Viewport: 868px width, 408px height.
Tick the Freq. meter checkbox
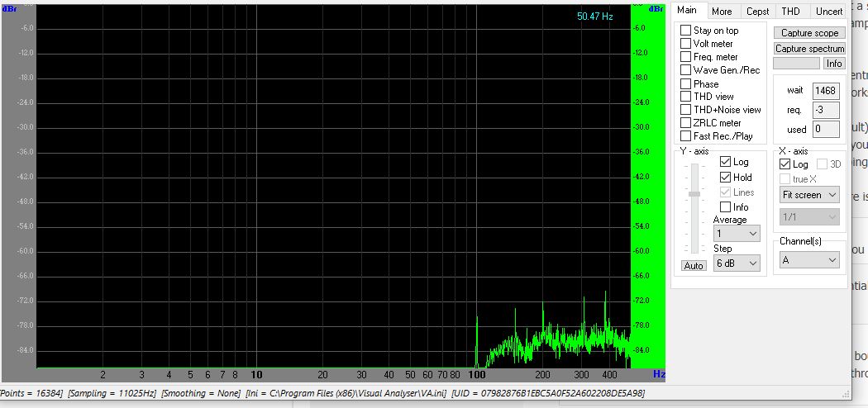pos(685,57)
